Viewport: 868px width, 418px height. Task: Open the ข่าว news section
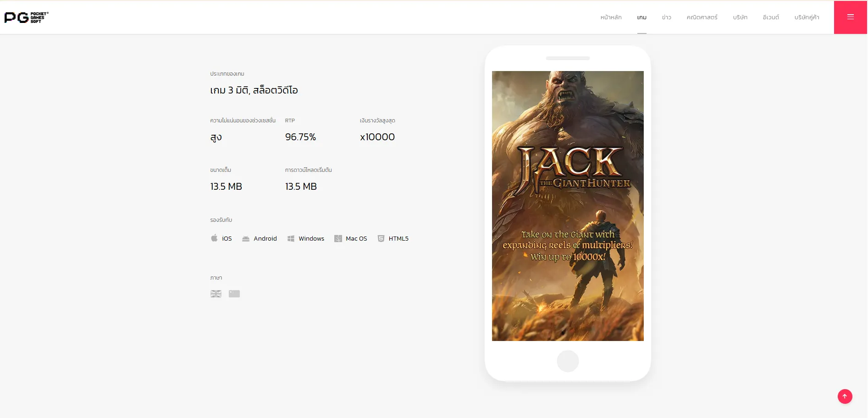pos(666,17)
